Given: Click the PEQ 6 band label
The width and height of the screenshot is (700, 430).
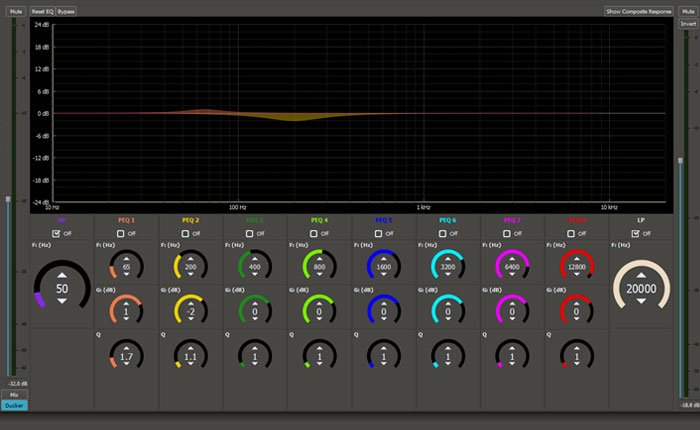Looking at the screenshot, I should [448, 220].
